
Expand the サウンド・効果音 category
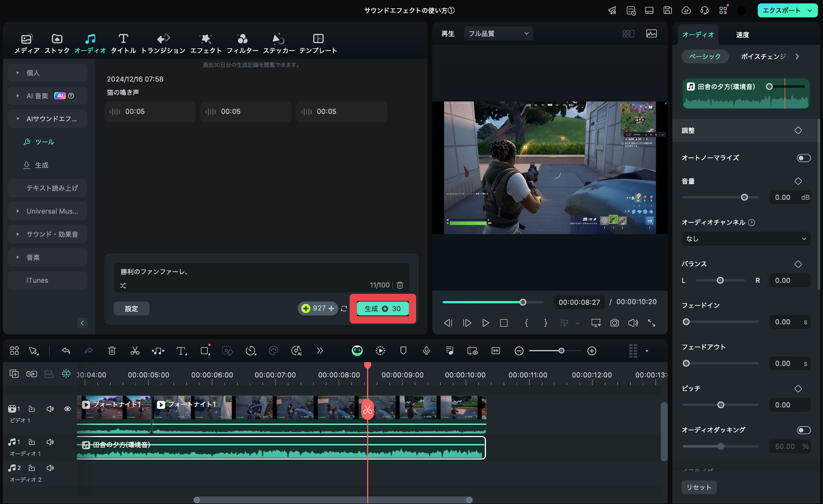(x=47, y=234)
